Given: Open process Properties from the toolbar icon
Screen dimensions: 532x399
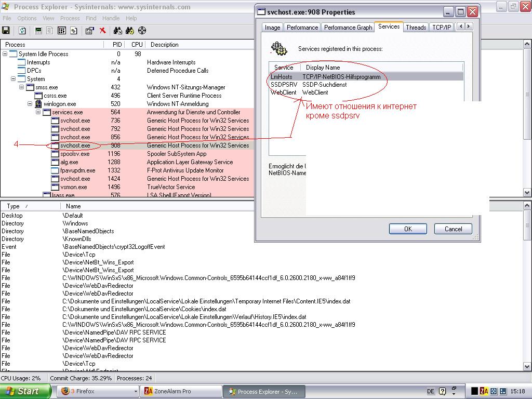Looking at the screenshot, I should pyautogui.click(x=89, y=31).
